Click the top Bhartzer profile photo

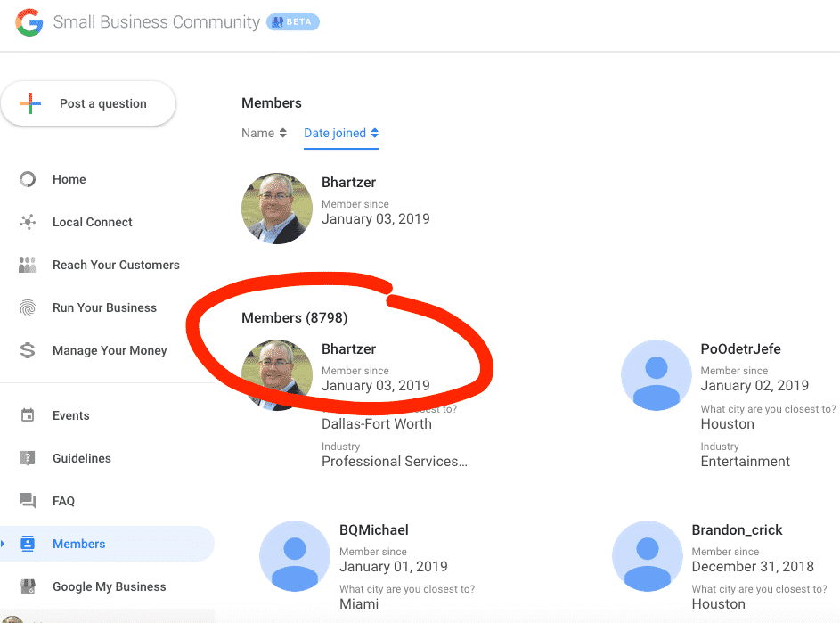pos(277,208)
